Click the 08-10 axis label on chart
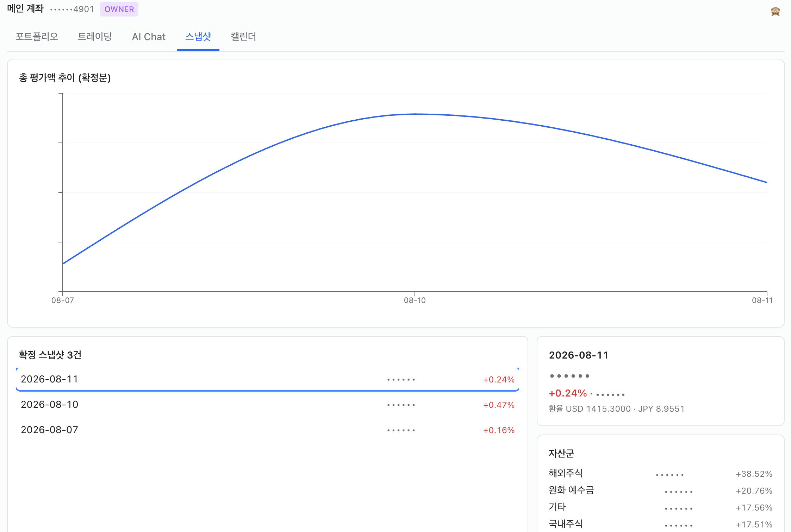Screen dimensions: 791x532 click(415, 300)
